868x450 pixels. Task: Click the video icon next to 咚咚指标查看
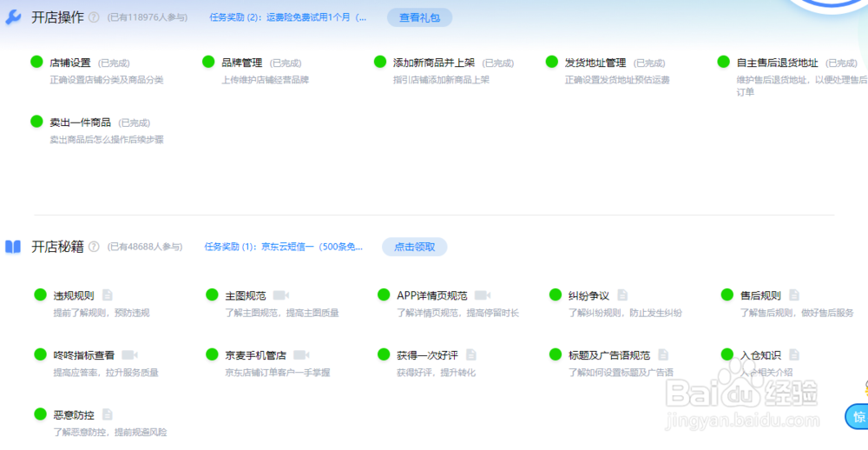tap(129, 354)
